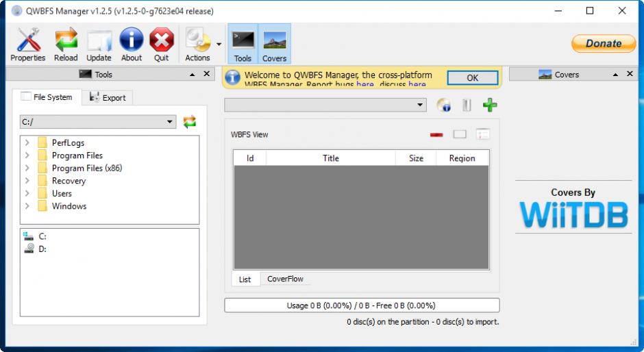
Task: Click the red minus remove icon
Action: coord(436,134)
